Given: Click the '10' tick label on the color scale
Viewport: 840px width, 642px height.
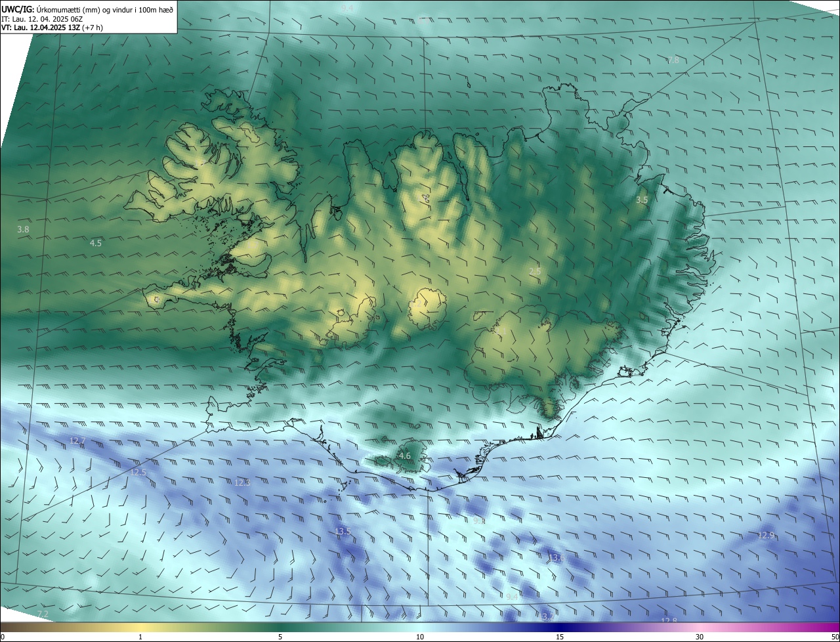Looking at the screenshot, I should click(420, 637).
